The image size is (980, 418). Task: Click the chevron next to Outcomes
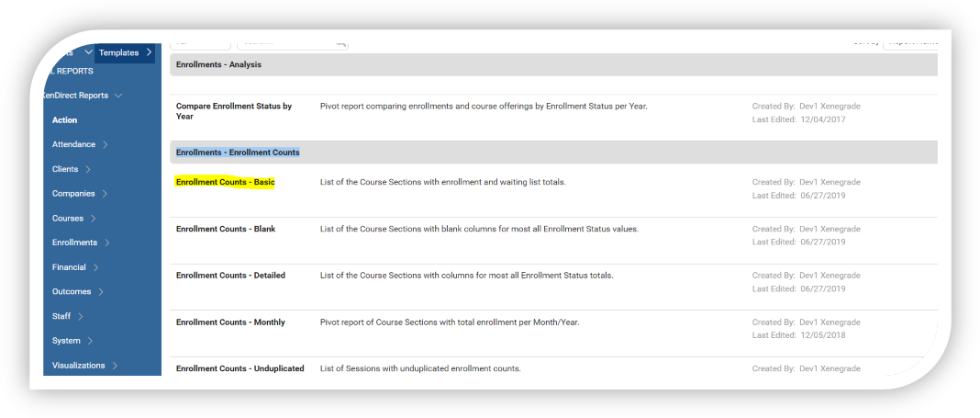101,292
